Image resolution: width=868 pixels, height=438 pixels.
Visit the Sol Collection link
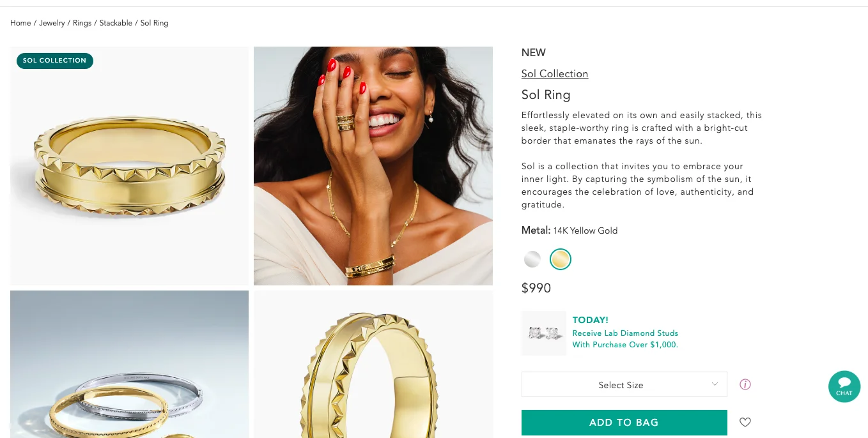(x=554, y=73)
